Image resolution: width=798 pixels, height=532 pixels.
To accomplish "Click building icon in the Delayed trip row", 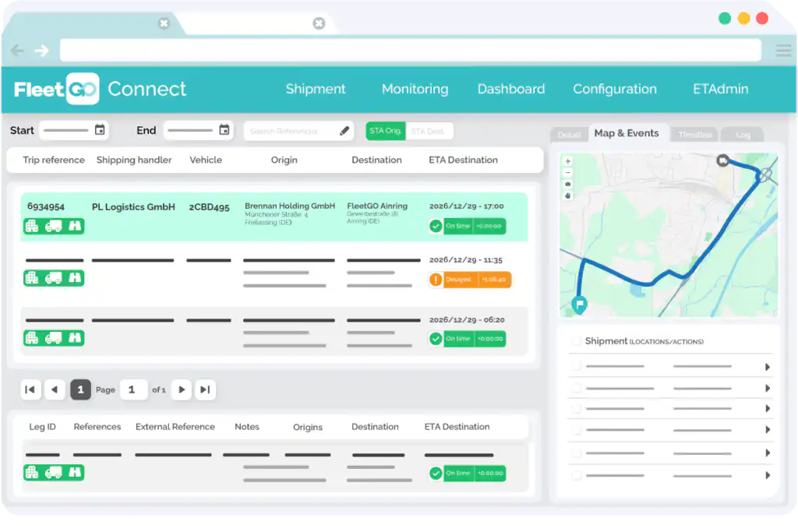I will (x=32, y=278).
